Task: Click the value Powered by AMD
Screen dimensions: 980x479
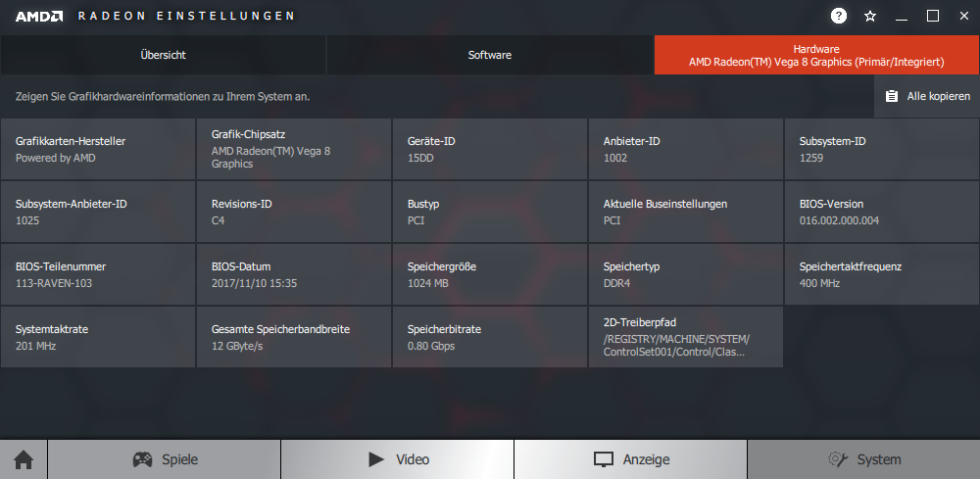Action: pos(56,158)
